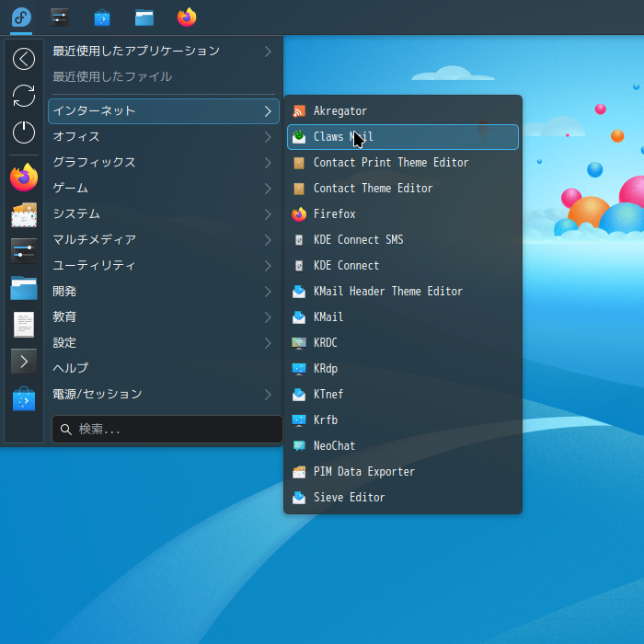Open NeoChat from the Internet list
This screenshot has width=644, height=644.
(334, 446)
